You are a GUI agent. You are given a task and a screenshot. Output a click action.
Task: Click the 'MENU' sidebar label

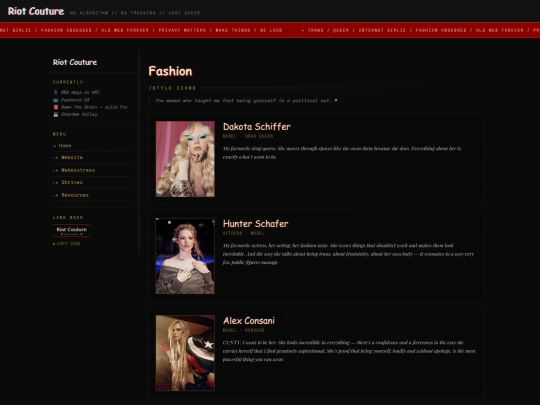click(x=59, y=134)
